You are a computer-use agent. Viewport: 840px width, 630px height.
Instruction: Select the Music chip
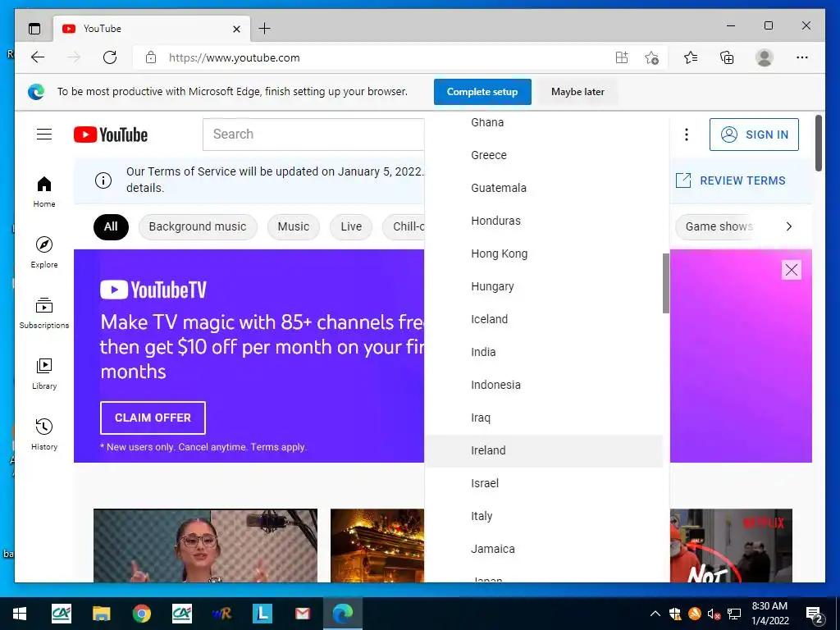click(294, 226)
